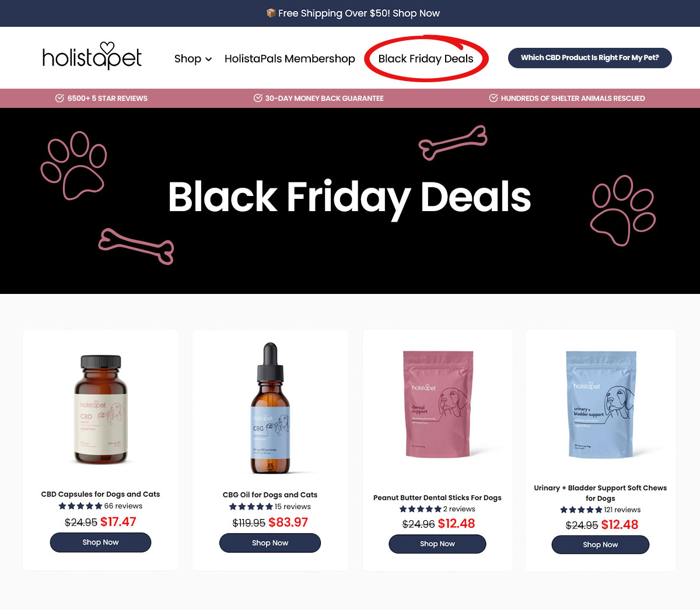700x610 pixels.
Task: Open the HolistaPals Membership page
Action: click(290, 58)
